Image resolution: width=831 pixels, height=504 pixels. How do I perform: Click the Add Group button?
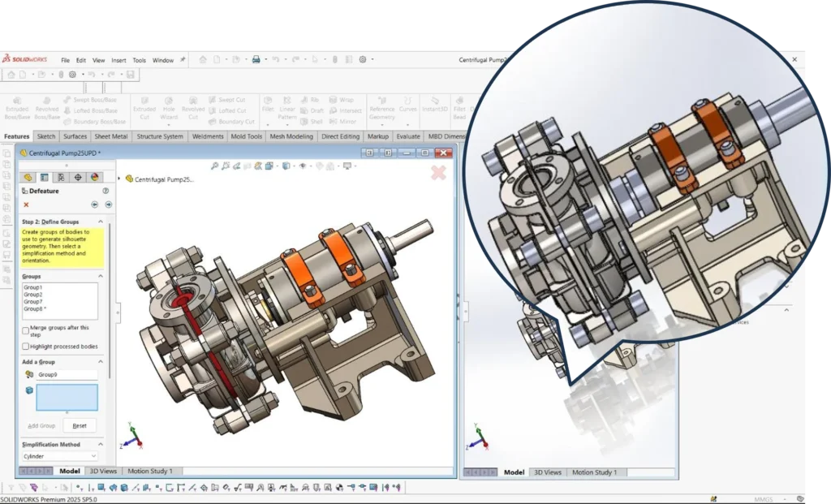coord(41,425)
